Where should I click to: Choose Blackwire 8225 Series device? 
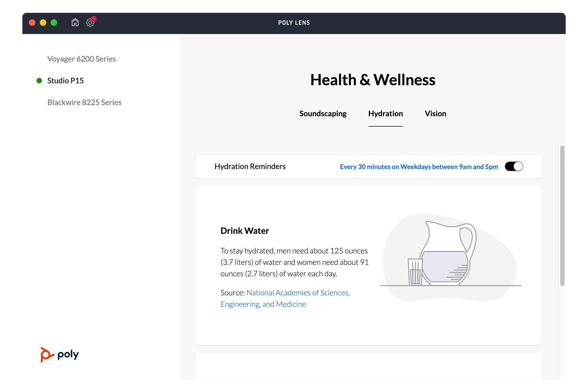(84, 102)
